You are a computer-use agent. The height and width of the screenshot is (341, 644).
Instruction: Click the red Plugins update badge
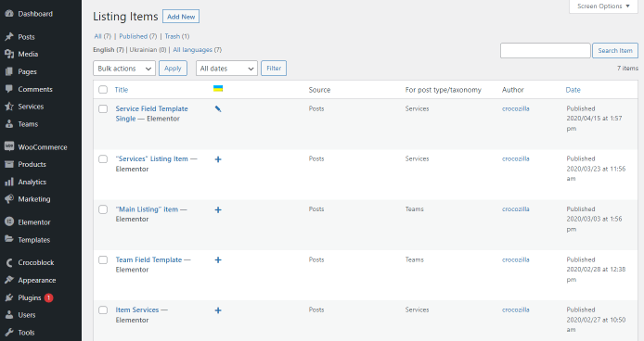click(x=48, y=298)
